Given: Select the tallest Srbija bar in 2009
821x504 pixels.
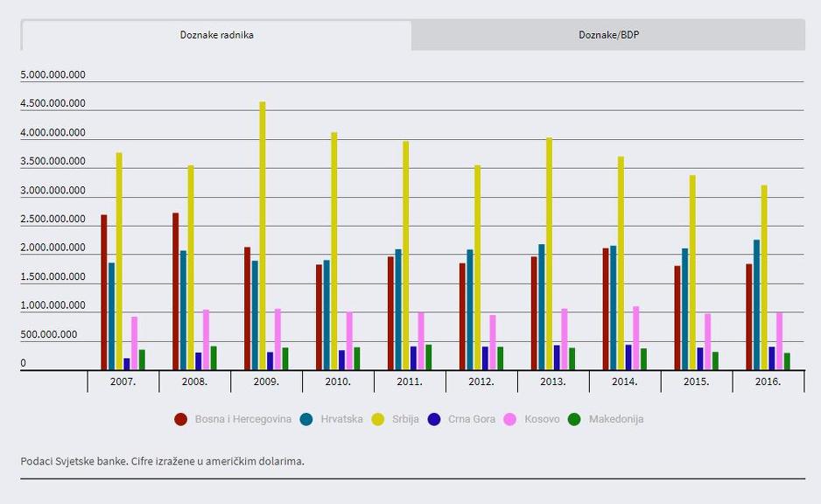Looking at the screenshot, I should (263, 236).
